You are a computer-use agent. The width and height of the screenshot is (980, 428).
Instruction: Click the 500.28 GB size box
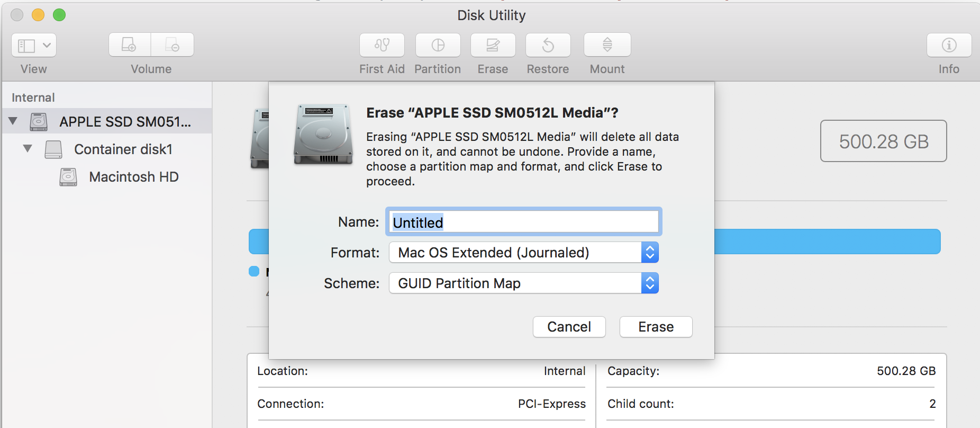tap(884, 141)
